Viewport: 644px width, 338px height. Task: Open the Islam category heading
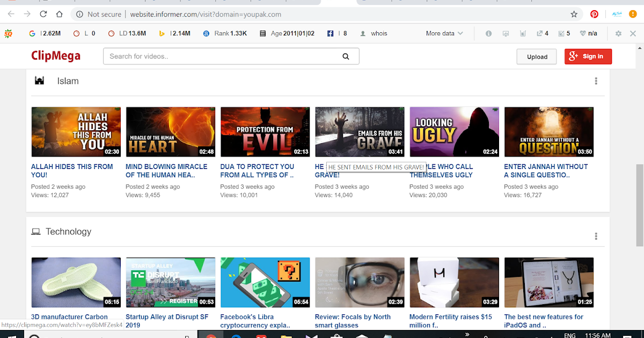pyautogui.click(x=68, y=81)
